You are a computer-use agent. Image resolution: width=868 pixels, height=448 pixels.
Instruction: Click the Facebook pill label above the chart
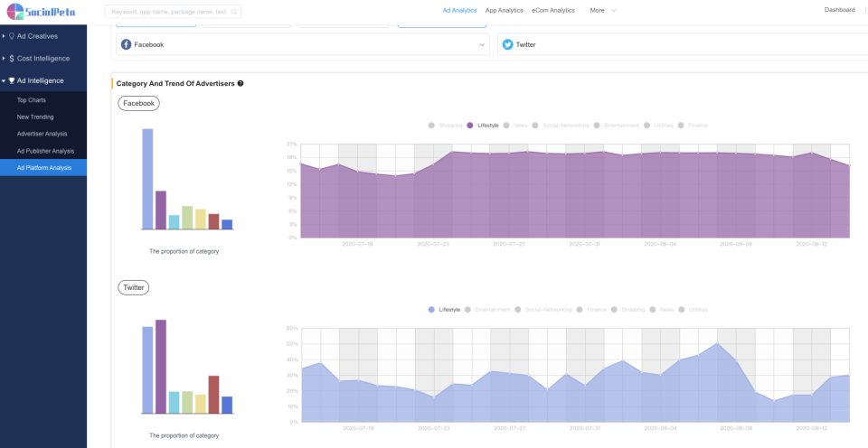(138, 104)
